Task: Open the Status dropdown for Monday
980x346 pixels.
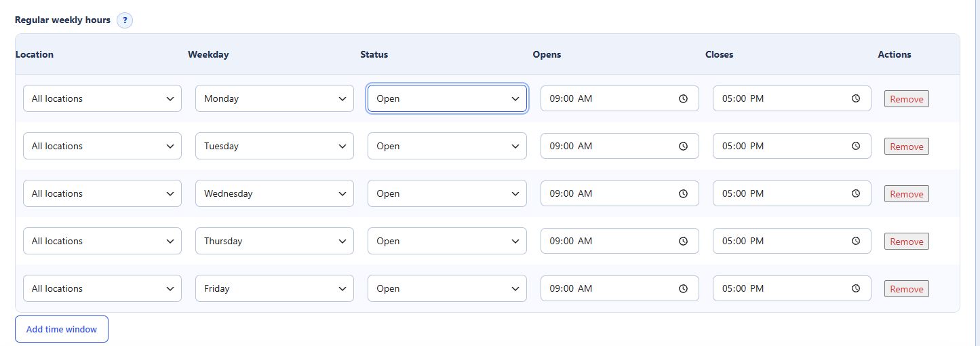Action: (x=447, y=98)
